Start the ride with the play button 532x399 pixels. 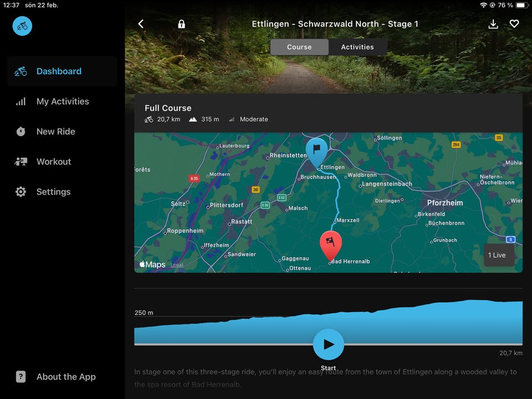pyautogui.click(x=329, y=344)
